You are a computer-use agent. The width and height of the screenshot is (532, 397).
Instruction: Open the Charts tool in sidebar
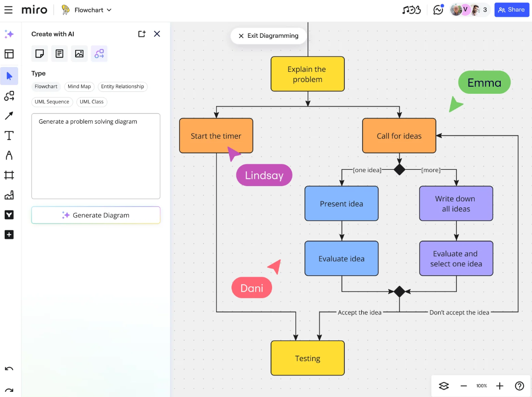[9, 195]
